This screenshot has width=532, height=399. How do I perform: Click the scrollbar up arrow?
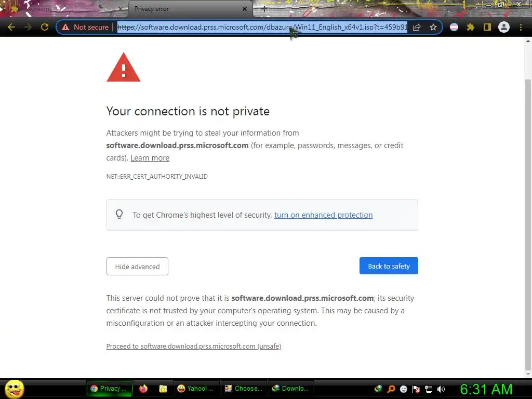528,41
